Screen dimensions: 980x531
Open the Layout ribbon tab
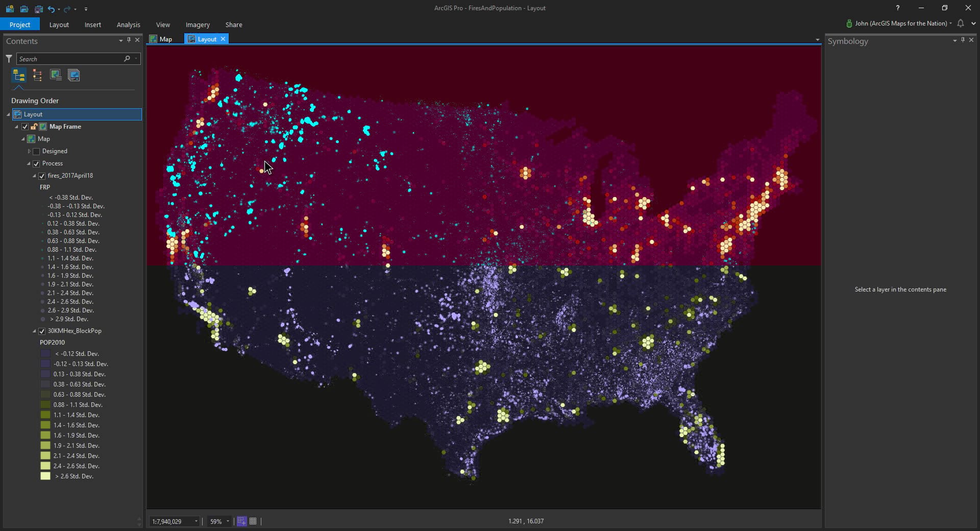coord(59,25)
